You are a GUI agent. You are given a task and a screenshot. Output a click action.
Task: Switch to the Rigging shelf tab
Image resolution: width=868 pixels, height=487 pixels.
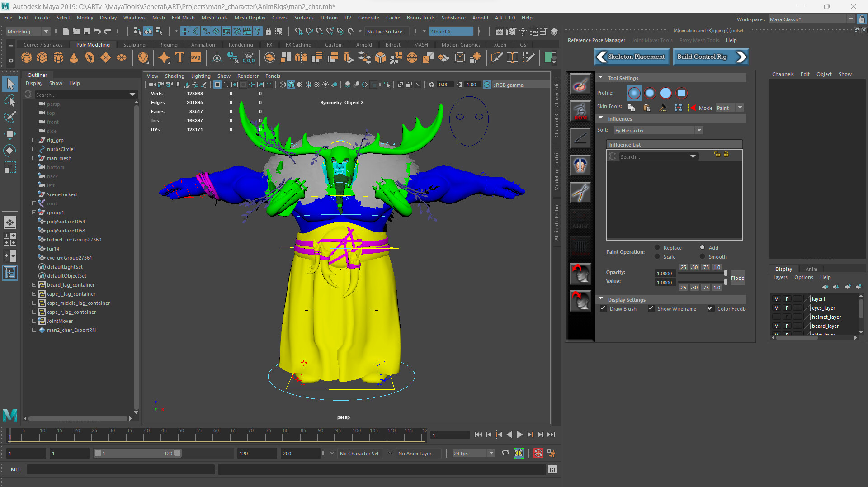tap(168, 45)
